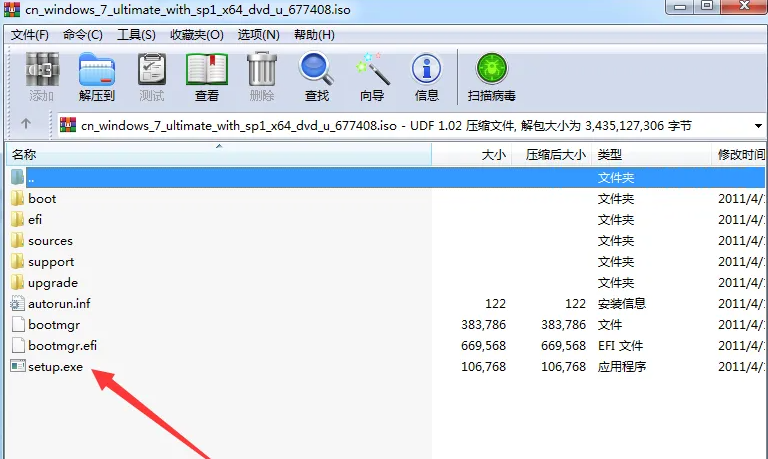The width and height of the screenshot is (768, 459).
Task: Click the 解压到 (Extract to) toolbar icon
Action: pyautogui.click(x=96, y=70)
